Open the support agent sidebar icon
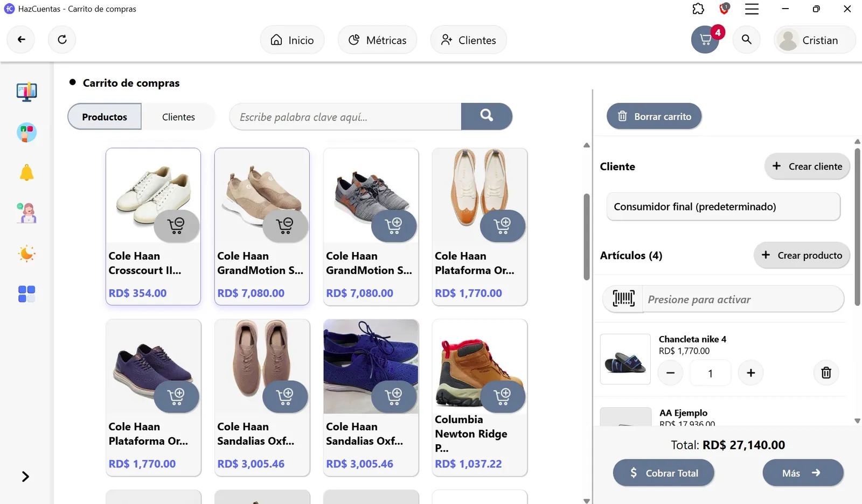The height and width of the screenshot is (504, 862). point(26,213)
